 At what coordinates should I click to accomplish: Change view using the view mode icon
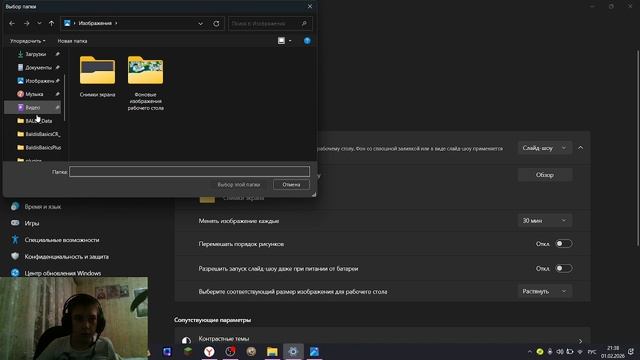281,40
